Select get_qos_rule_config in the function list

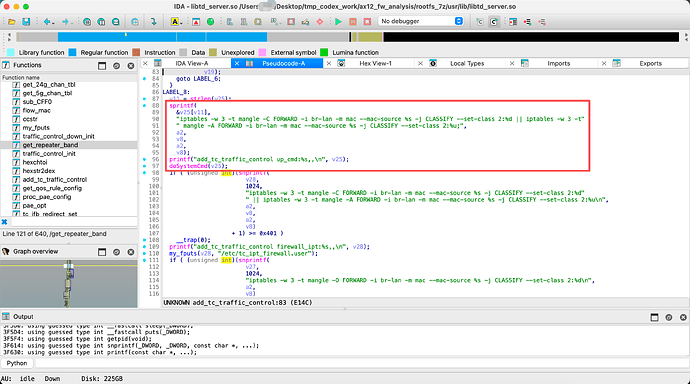pos(52,188)
